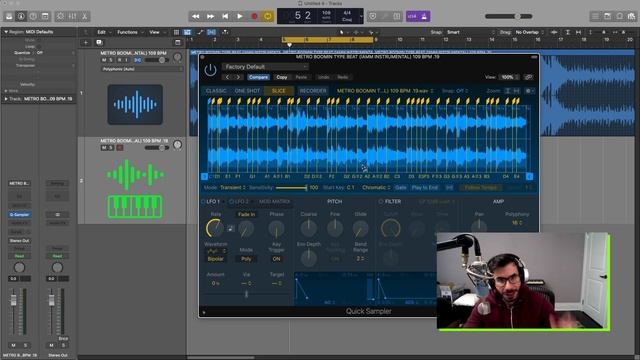Click the Copy button in plugin header
640x360 pixels.
282,77
